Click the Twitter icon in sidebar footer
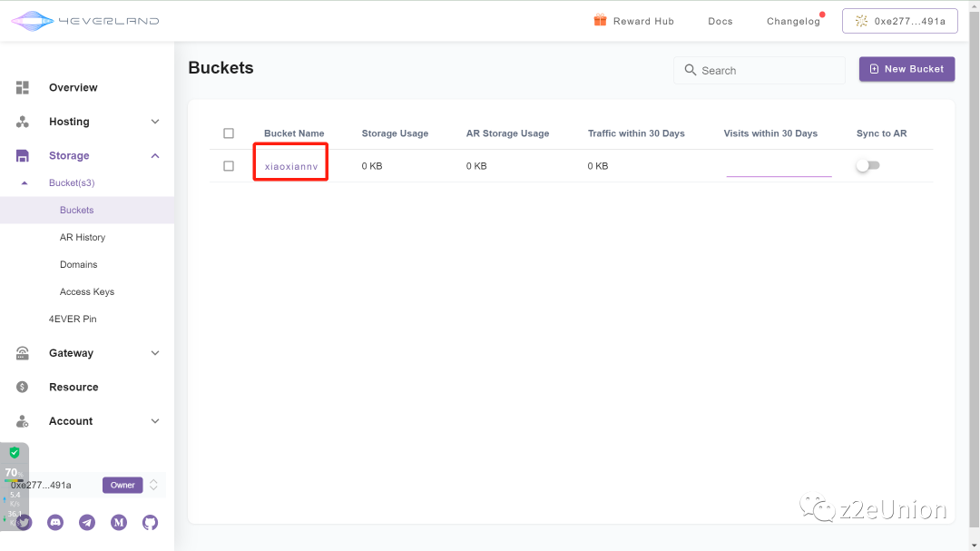The height and width of the screenshot is (551, 980). click(x=24, y=522)
